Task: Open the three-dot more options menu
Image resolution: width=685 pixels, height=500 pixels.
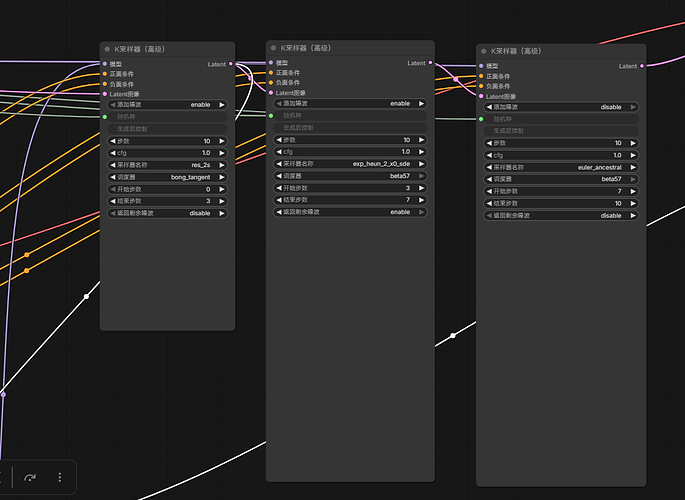Action: 60,477
